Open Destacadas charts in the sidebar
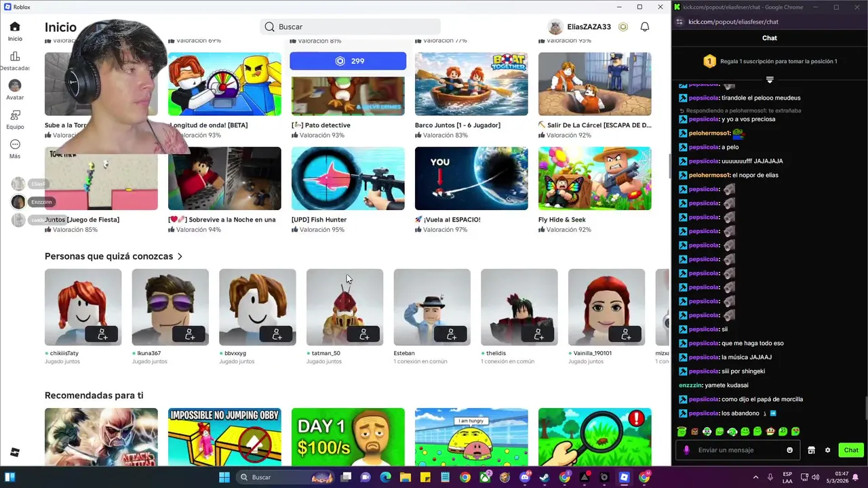The height and width of the screenshot is (488, 868). 15,61
